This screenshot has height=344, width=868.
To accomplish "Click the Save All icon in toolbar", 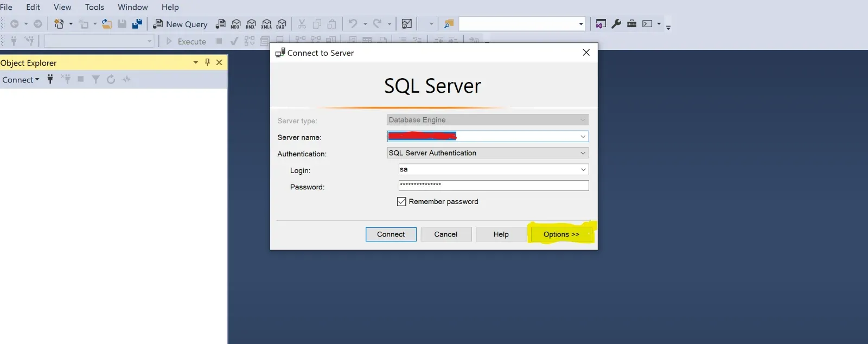I will point(137,24).
